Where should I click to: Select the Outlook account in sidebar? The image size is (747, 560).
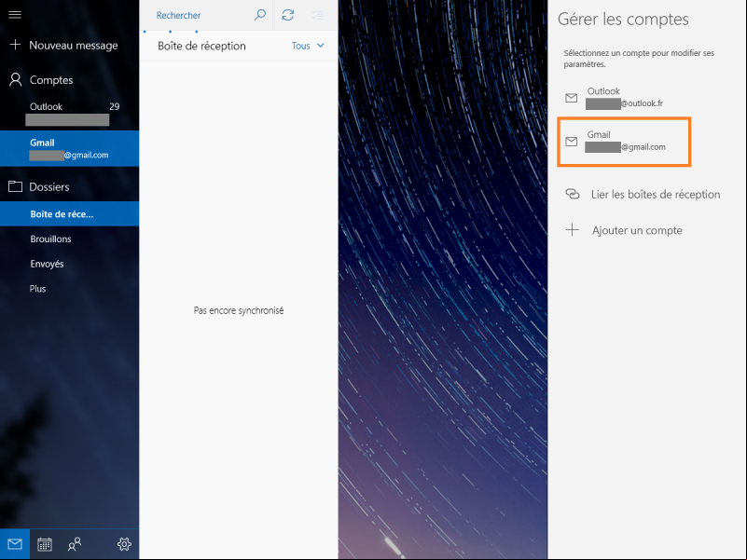[70, 113]
